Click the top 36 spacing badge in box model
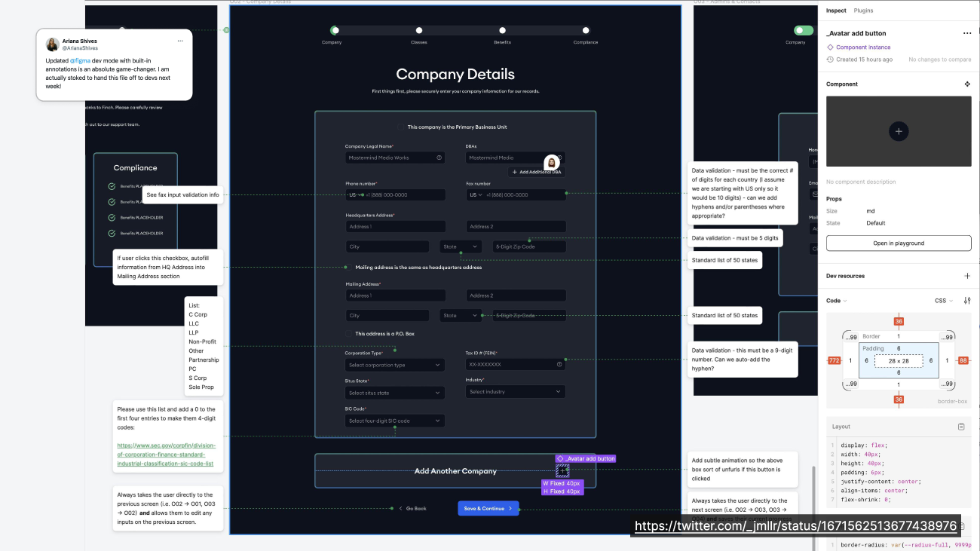This screenshot has width=980, height=551. coord(899,321)
